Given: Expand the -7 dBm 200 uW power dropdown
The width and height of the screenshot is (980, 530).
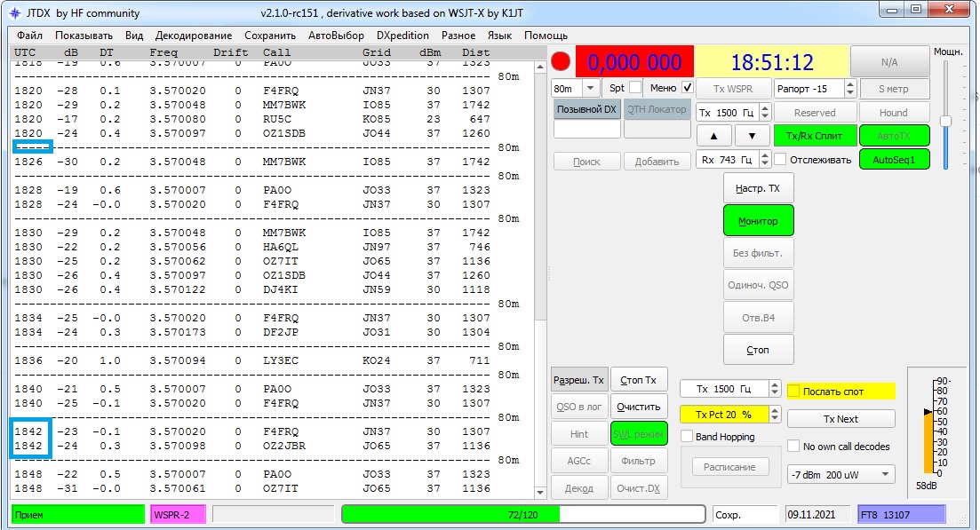Looking at the screenshot, I should (x=841, y=474).
